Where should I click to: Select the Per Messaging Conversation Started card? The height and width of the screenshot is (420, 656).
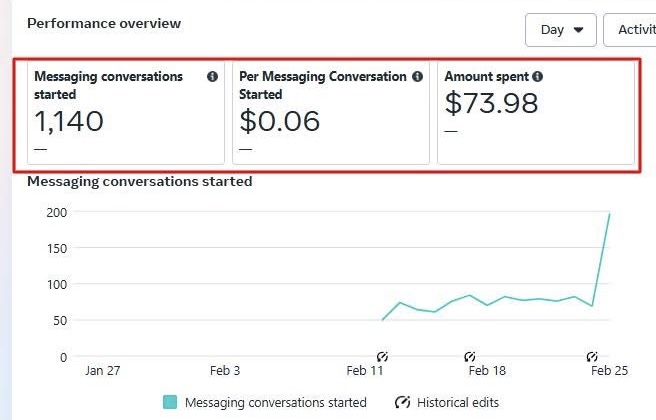[x=331, y=113]
